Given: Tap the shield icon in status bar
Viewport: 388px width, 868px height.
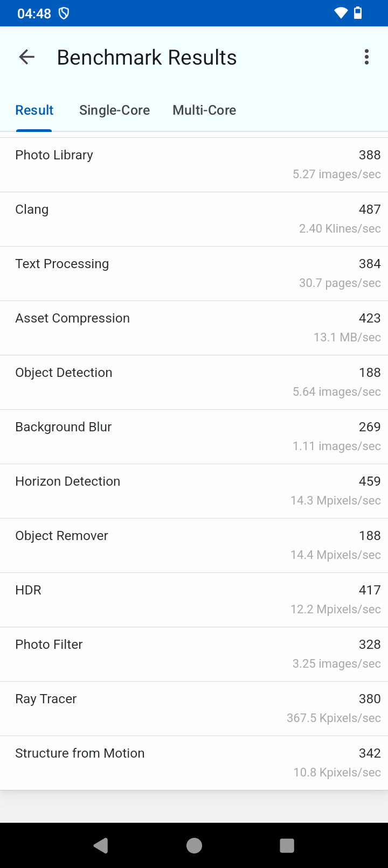Looking at the screenshot, I should click(64, 13).
